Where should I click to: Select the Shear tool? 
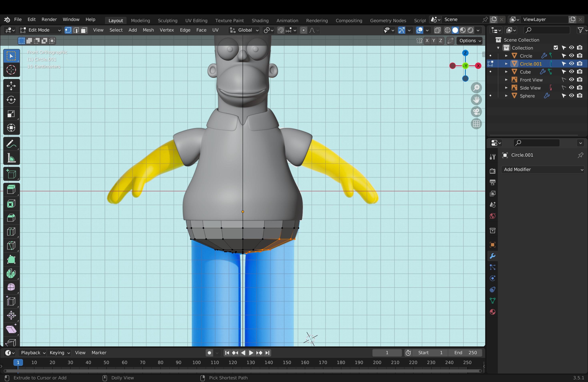(11, 329)
